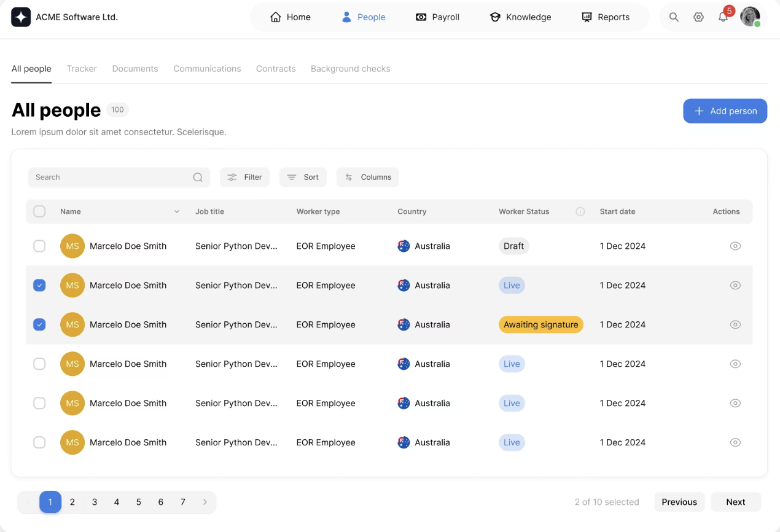Open the Columns selector dropdown
Viewport: 780px width, 532px height.
coord(368,177)
